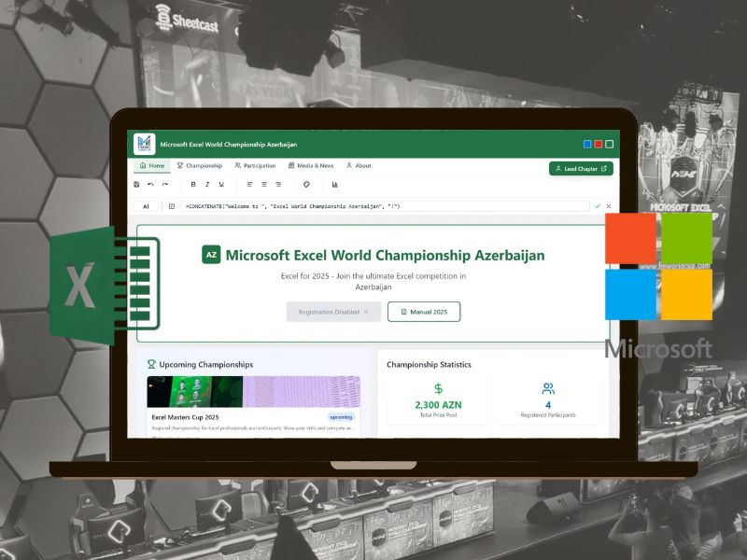This screenshot has height=560, width=747.
Task: Align text to the right
Action: click(x=277, y=184)
